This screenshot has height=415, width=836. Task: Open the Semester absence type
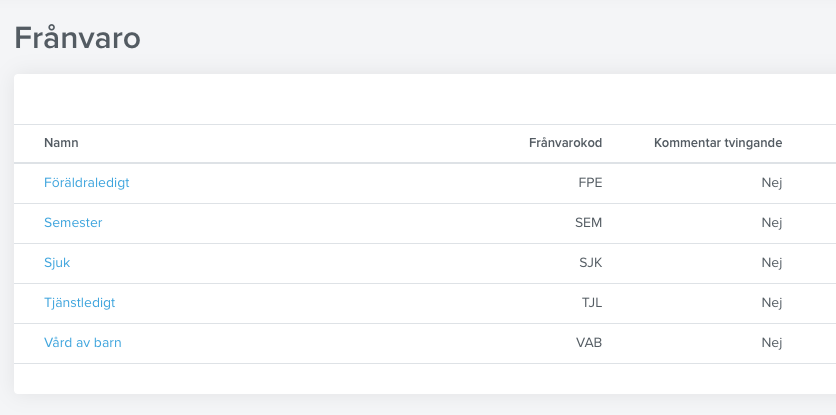[x=73, y=223]
